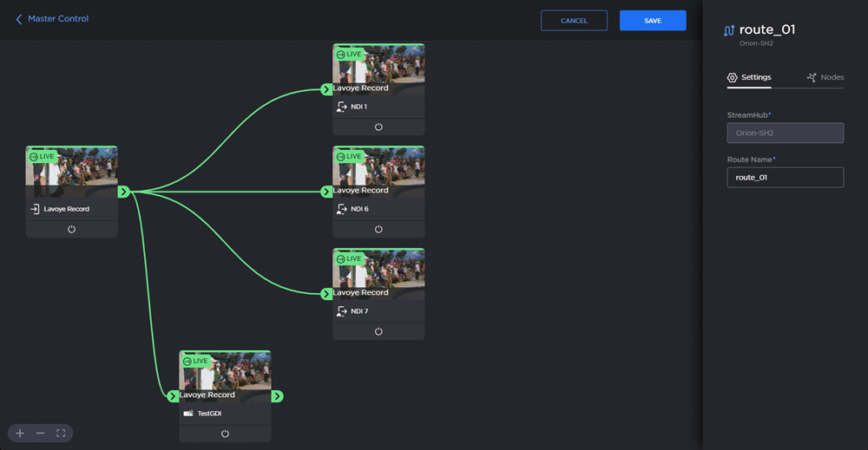Viewport: 868px width, 450px height.
Task: Click the NDI 7 input connector arrow
Action: (x=326, y=294)
